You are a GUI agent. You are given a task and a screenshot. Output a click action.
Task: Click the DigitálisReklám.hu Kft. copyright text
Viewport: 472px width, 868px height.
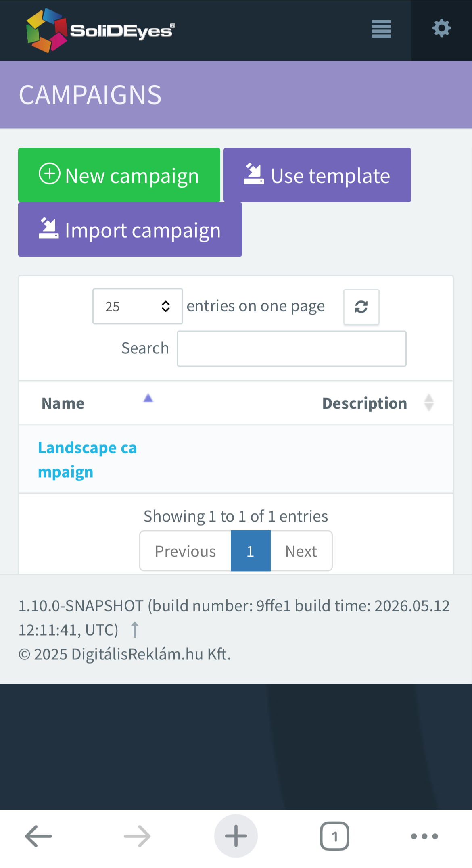coord(125,654)
